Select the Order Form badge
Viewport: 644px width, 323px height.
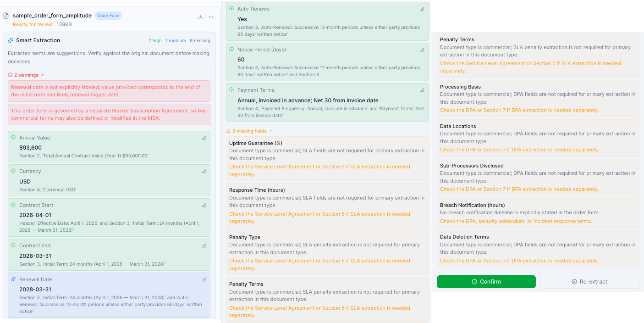point(108,15)
